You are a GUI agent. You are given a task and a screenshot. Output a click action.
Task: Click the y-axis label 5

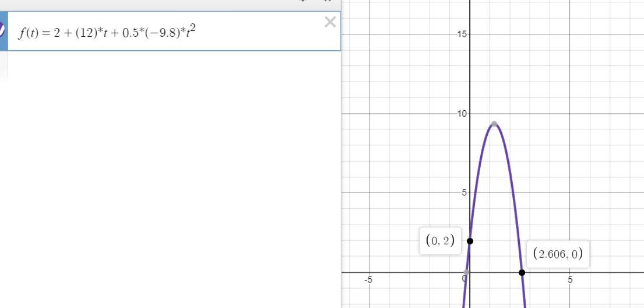pyautogui.click(x=464, y=192)
